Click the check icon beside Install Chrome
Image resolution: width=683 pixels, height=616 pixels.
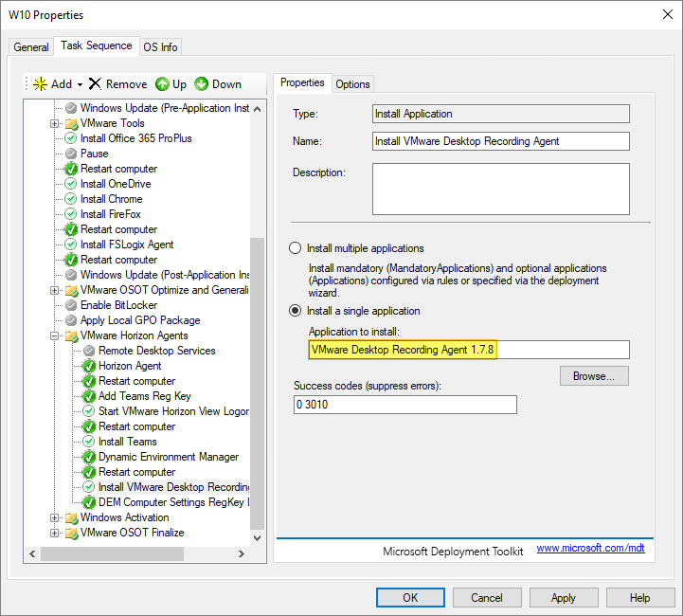[x=71, y=199]
